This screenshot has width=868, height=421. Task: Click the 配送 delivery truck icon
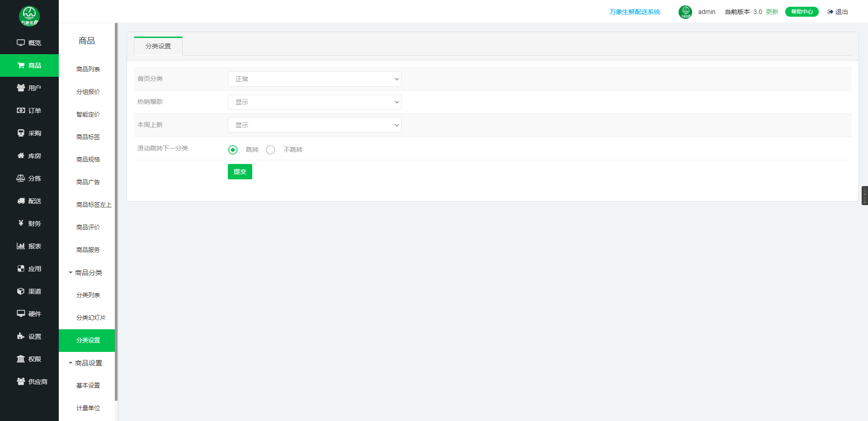coord(21,201)
